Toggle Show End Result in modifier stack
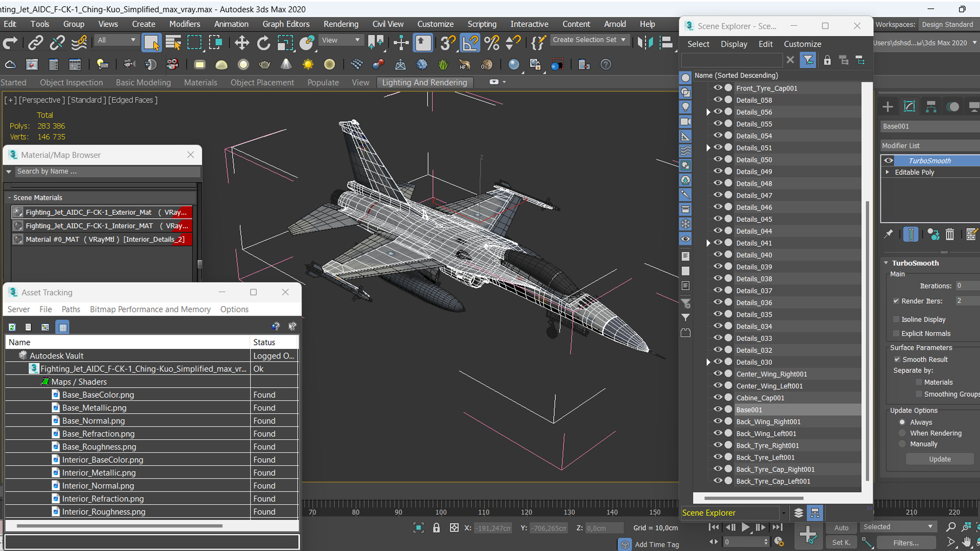 911,234
